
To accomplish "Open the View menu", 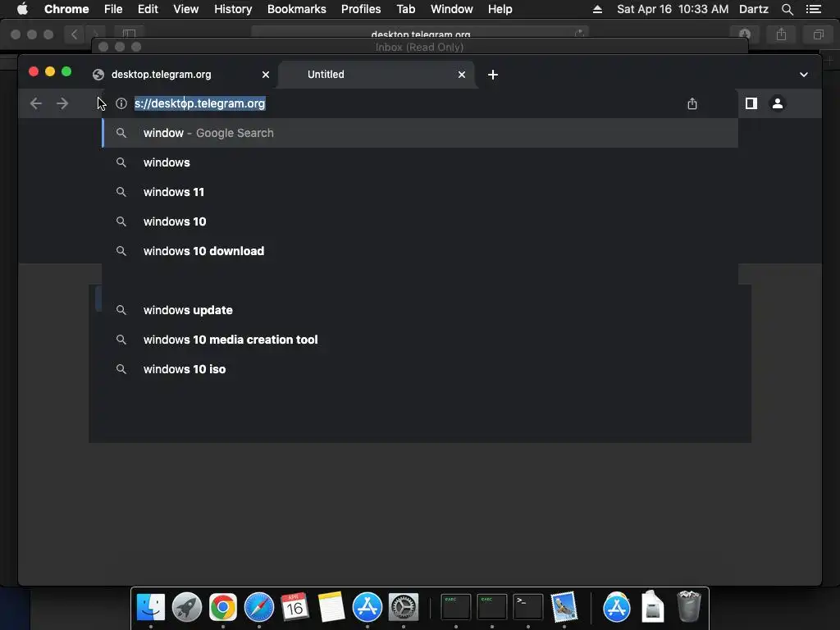I will (186, 9).
